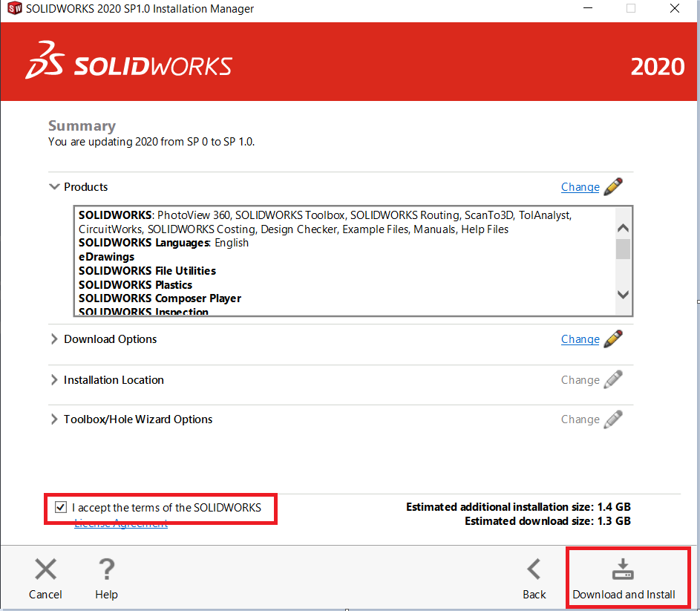Click the SW app icon in title bar
The image size is (700, 611).
point(14,8)
